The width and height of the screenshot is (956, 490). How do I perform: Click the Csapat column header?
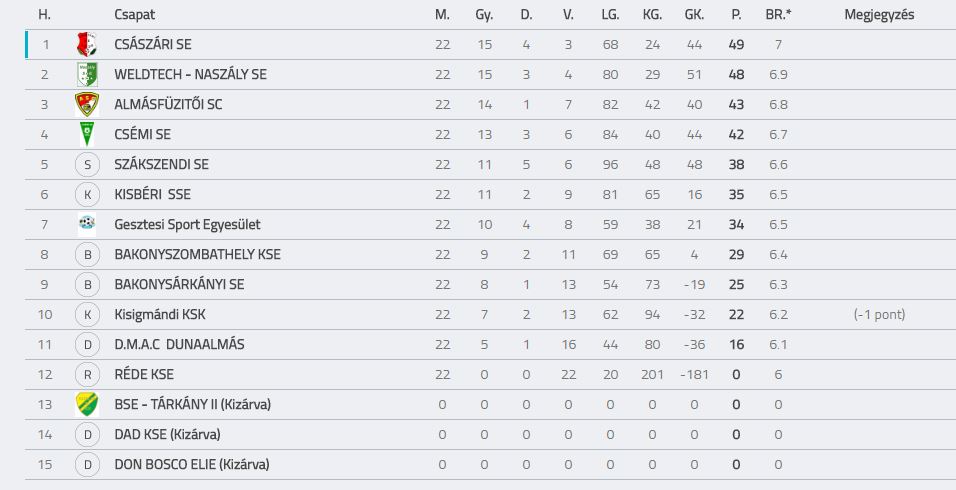[x=135, y=15]
